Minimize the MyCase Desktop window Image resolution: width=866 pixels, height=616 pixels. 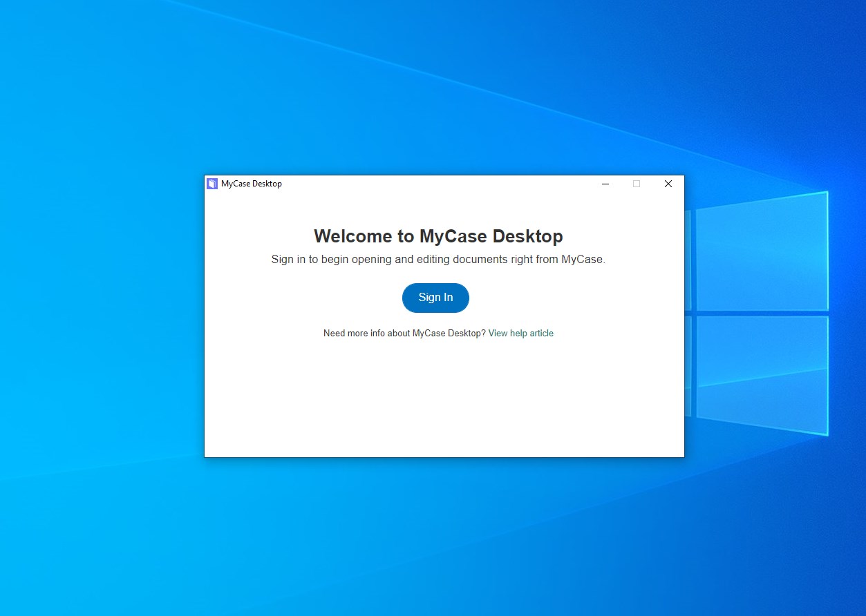[605, 184]
